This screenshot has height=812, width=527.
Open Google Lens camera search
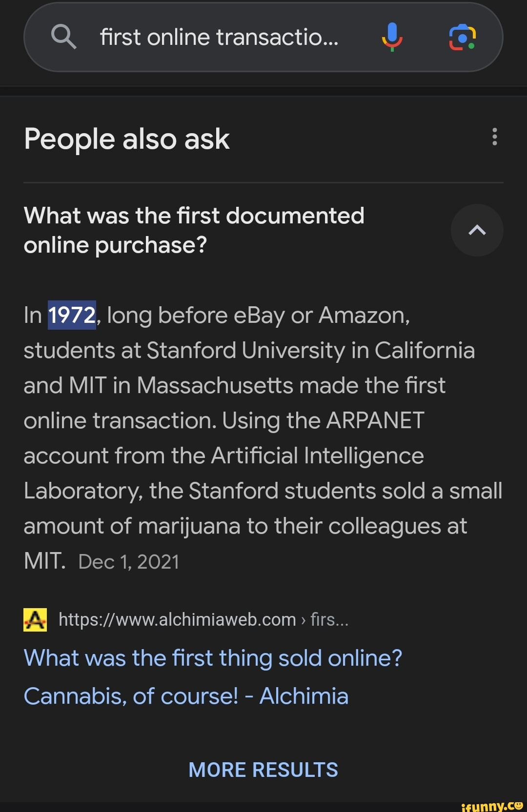462,38
